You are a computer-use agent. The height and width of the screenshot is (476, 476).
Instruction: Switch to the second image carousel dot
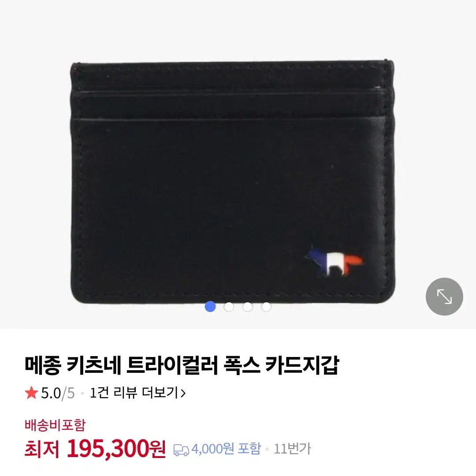(x=229, y=307)
